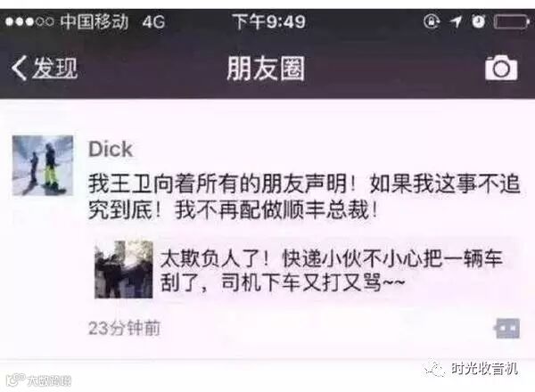Open the username Dick link

click(111, 150)
